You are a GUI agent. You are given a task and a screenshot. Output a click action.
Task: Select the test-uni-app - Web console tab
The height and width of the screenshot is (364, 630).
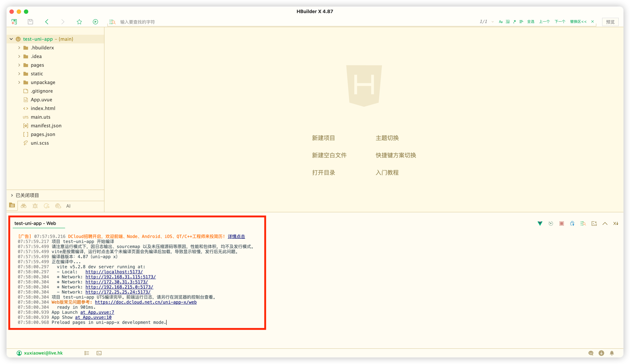coord(35,224)
